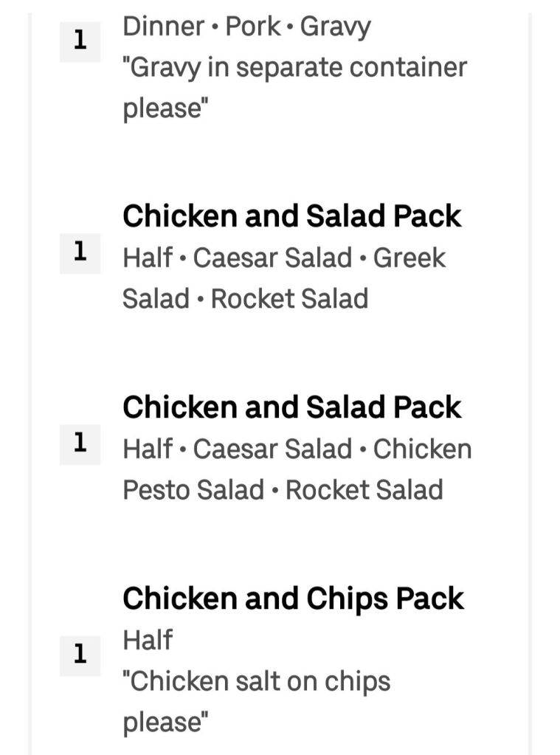
Task: Select the Half • Caesar Salad • Chicken options
Action: [x=297, y=449]
